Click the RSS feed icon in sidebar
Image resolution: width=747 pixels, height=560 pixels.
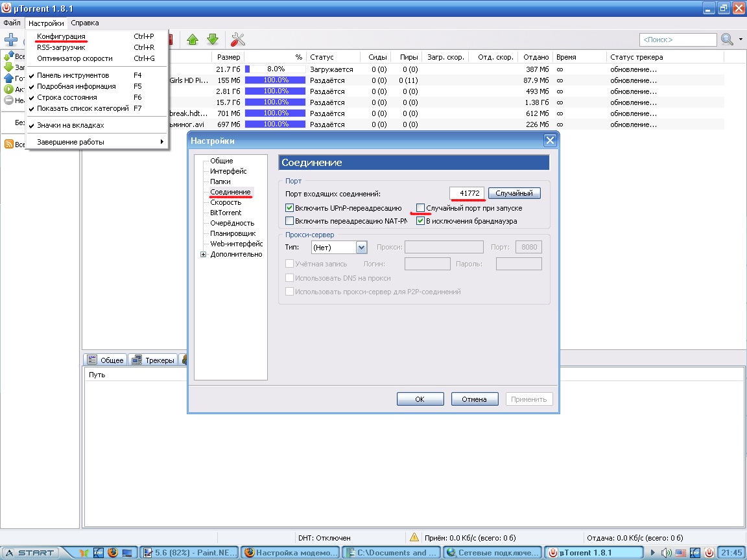tap(9, 144)
